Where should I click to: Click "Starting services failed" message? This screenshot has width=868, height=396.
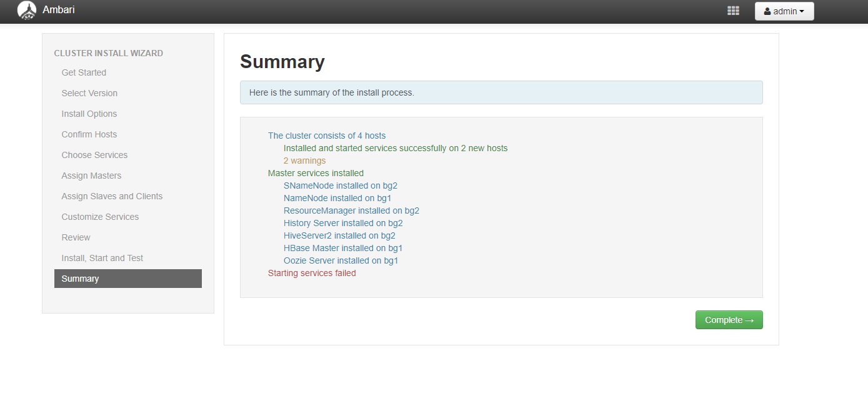coord(312,273)
